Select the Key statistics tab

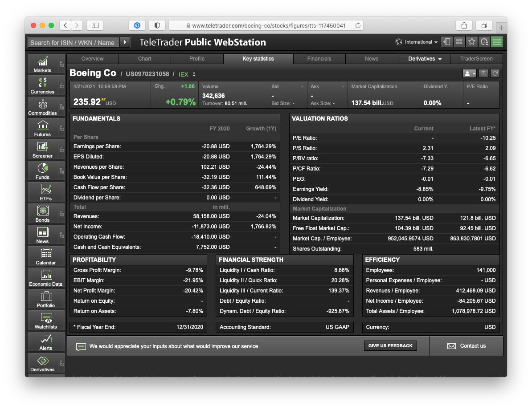pyautogui.click(x=258, y=59)
